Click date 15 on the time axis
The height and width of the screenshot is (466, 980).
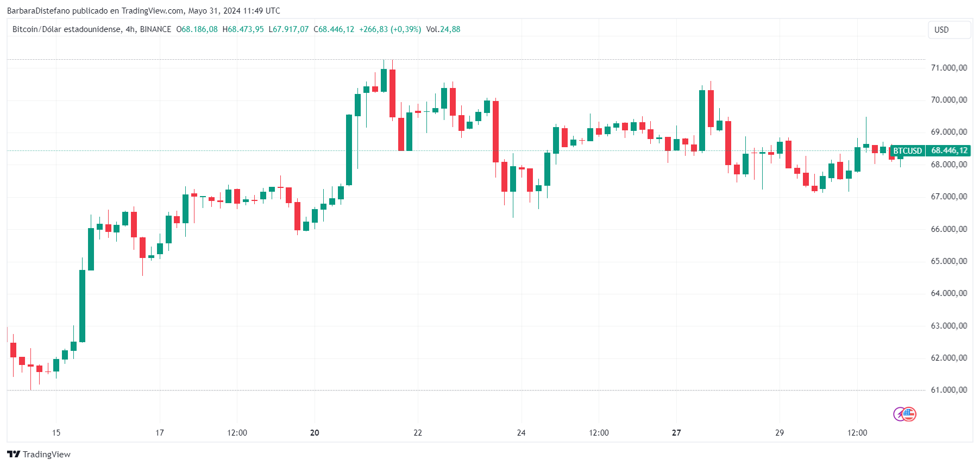click(56, 433)
